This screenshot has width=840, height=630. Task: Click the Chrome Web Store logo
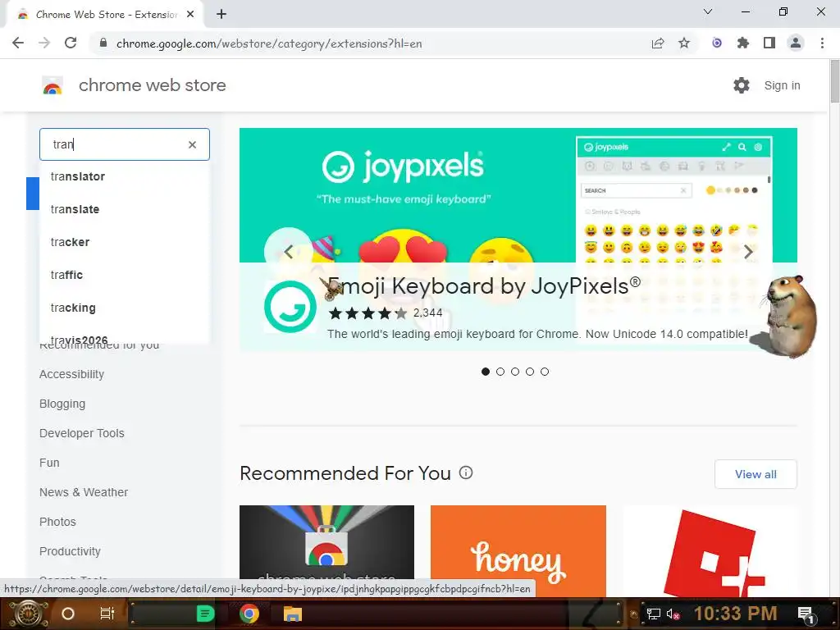[52, 85]
